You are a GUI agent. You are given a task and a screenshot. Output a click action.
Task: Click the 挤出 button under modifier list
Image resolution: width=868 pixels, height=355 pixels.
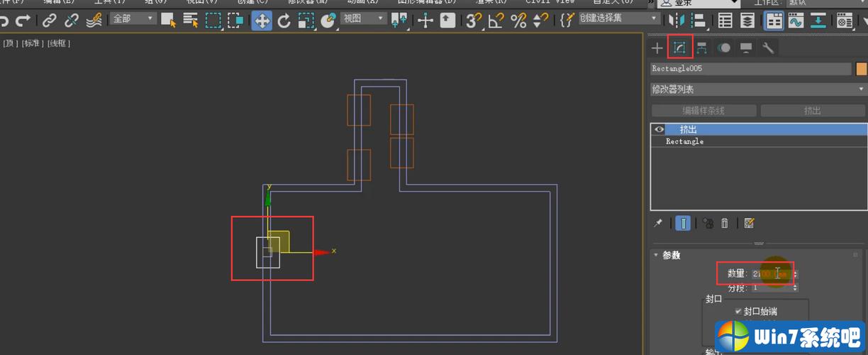click(x=813, y=111)
